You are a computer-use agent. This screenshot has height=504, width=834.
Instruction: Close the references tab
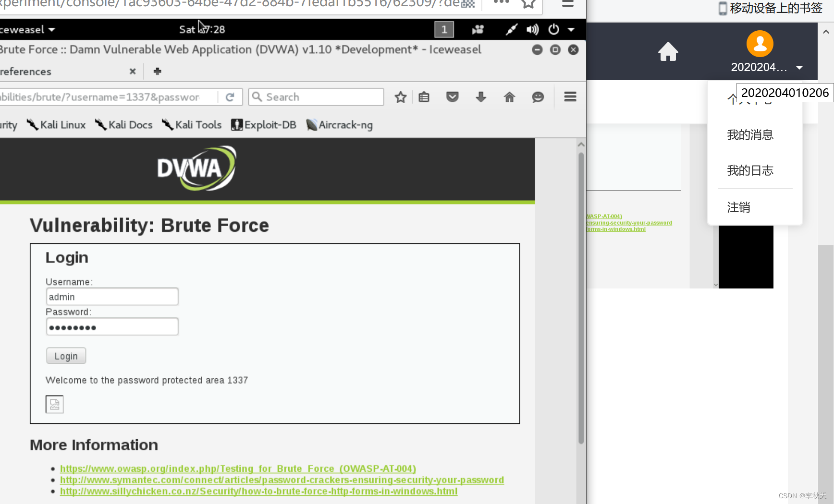pos(133,72)
